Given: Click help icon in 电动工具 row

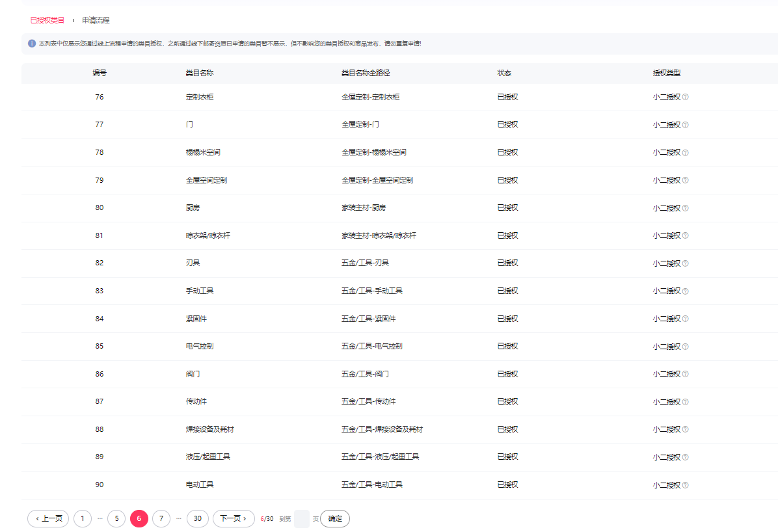Looking at the screenshot, I should pos(685,485).
